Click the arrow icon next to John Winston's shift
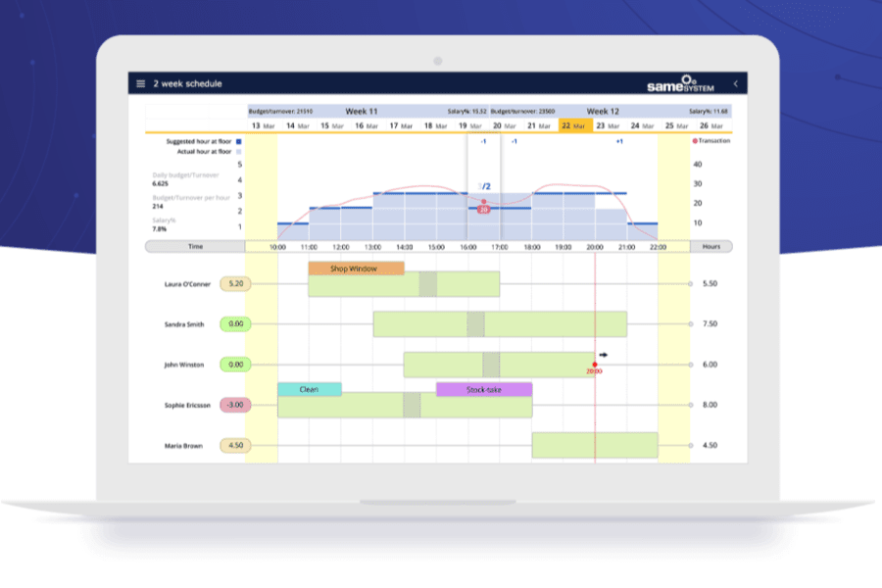Viewport: 882px width, 588px height. pos(602,354)
